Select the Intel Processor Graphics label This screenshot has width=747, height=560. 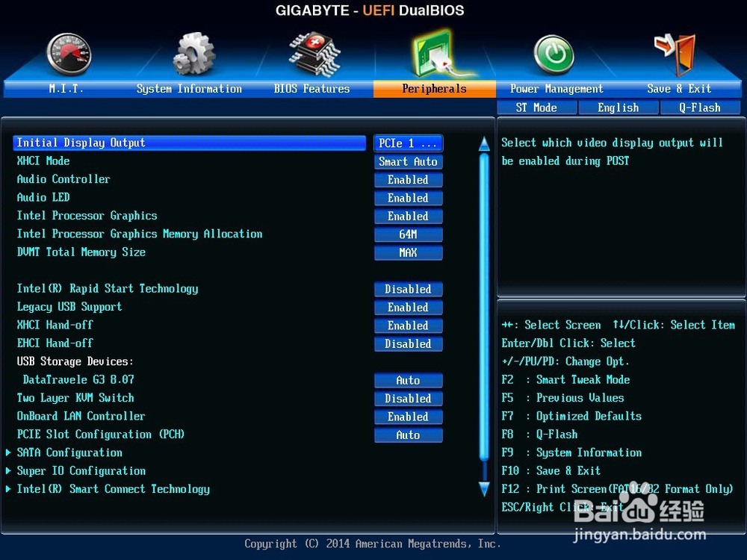point(87,216)
